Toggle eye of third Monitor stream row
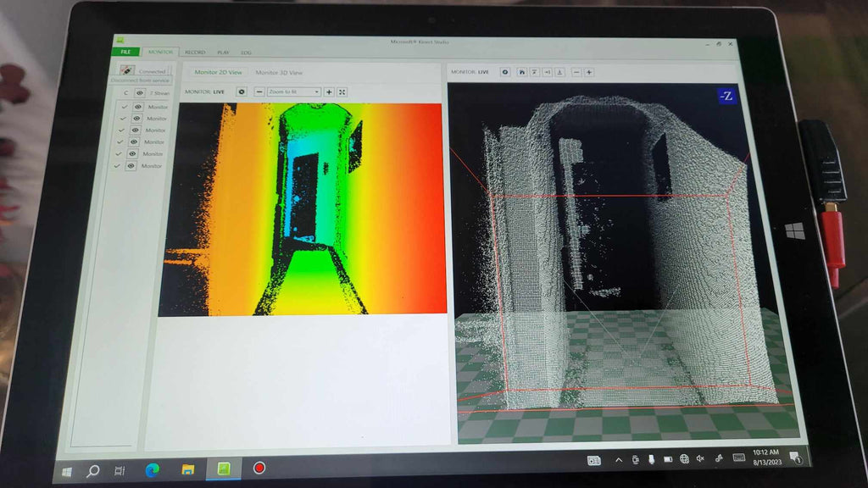The width and height of the screenshot is (868, 488). (135, 130)
